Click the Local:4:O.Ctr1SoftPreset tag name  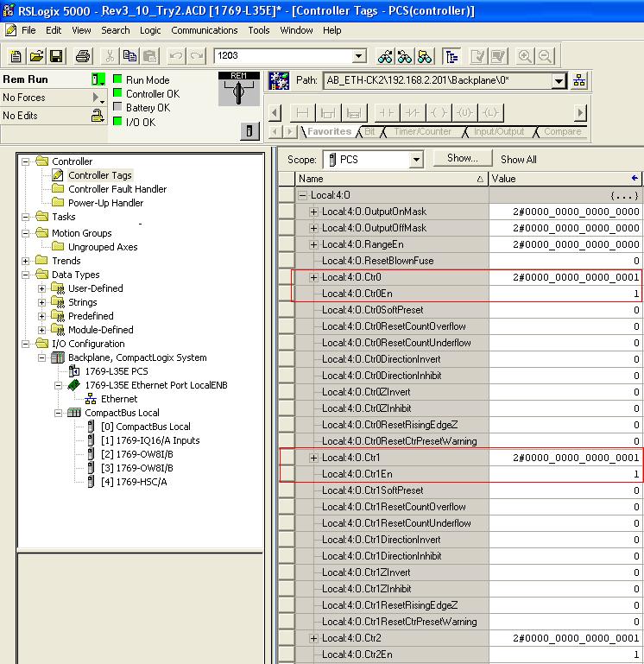[372, 490]
